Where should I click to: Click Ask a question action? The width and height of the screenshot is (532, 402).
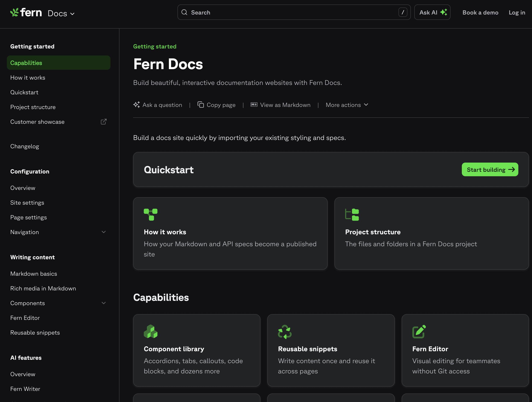[x=158, y=105]
